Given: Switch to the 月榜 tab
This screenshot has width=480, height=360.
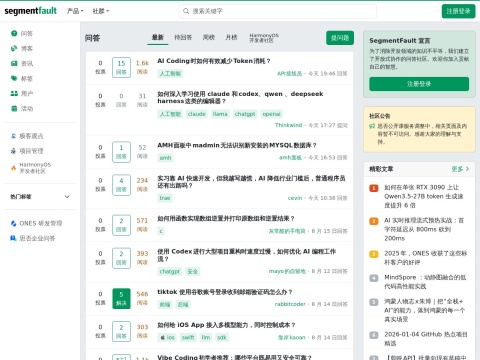Looking at the screenshot, I should tap(231, 37).
